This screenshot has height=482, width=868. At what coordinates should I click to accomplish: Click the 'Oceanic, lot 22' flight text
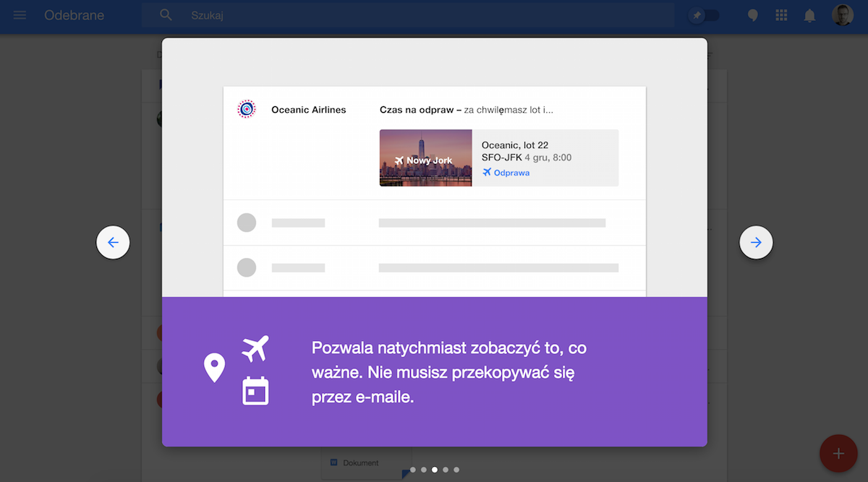(x=515, y=145)
